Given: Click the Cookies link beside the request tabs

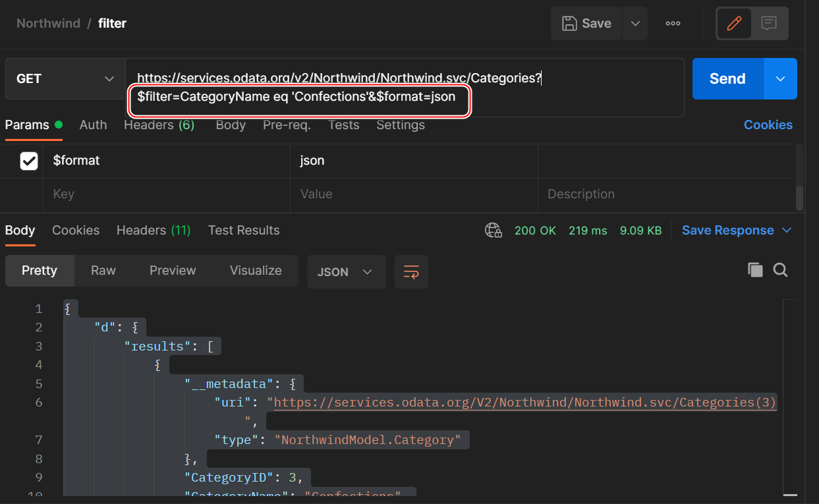Looking at the screenshot, I should (x=768, y=125).
